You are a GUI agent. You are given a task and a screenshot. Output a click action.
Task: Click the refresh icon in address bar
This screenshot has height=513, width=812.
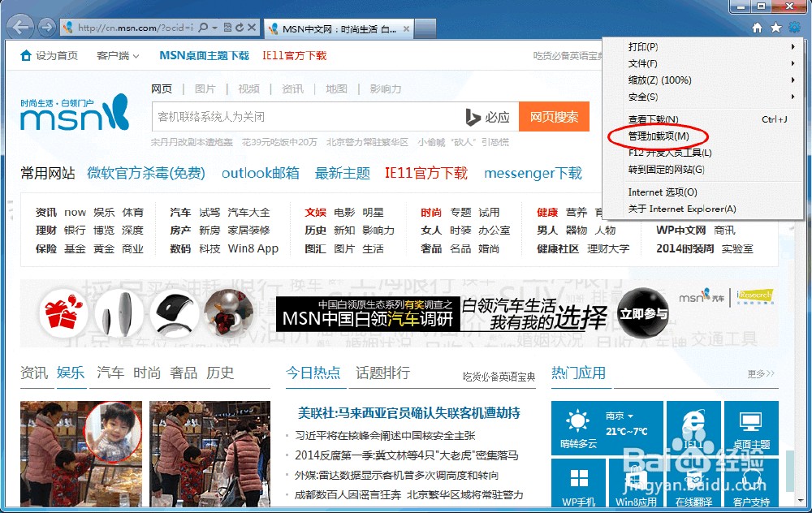pyautogui.click(x=240, y=27)
